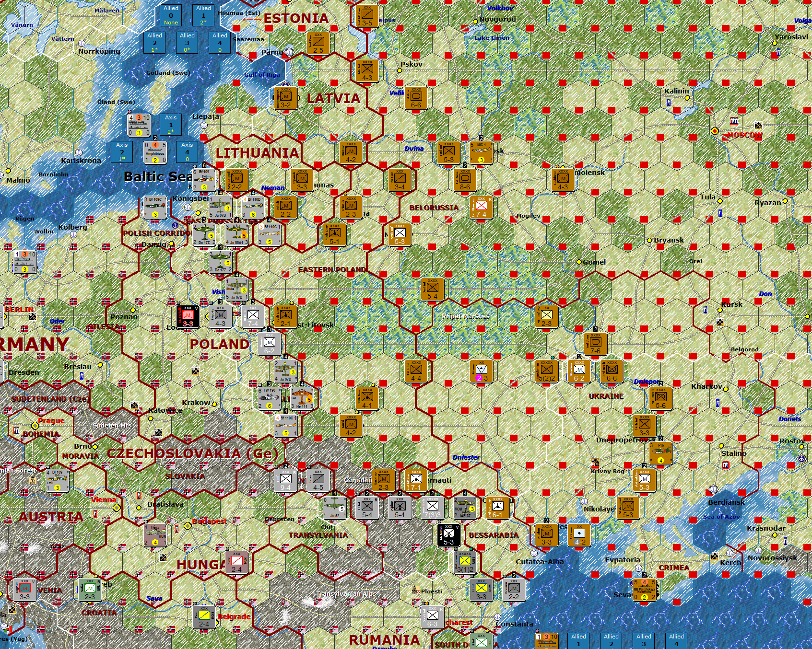Click the Pripet Marshes label
Image resolution: width=812 pixels, height=649 pixels.
[x=466, y=316]
